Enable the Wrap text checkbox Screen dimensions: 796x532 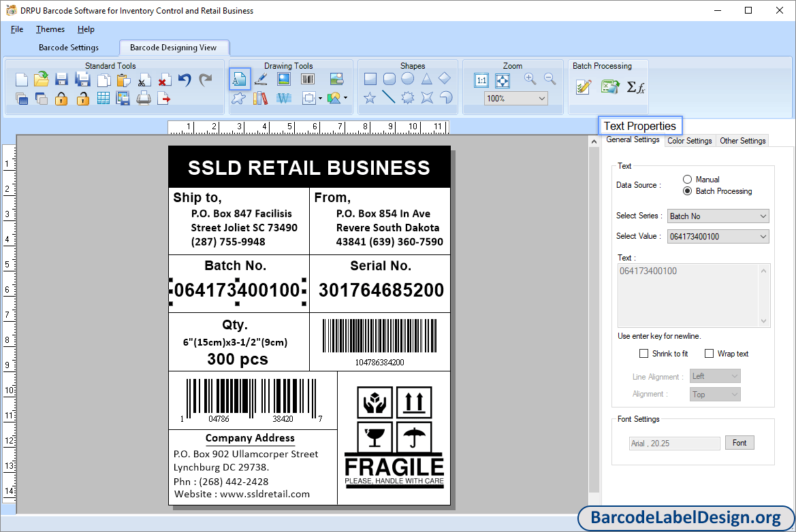[710, 354]
